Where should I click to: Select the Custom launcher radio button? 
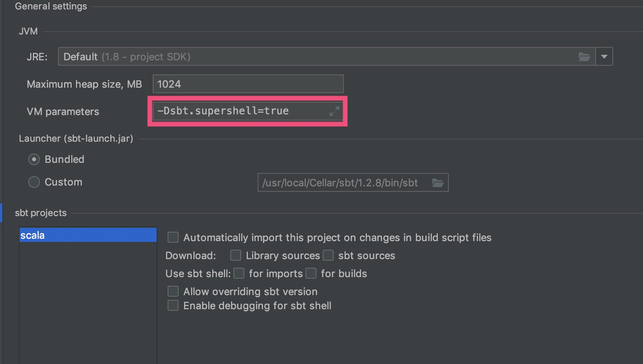34,182
